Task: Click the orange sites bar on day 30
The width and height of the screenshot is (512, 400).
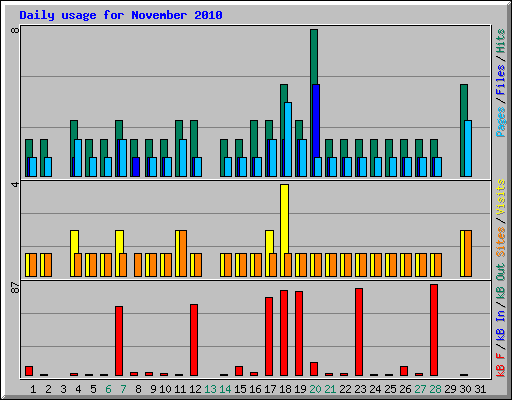Action: point(468,253)
